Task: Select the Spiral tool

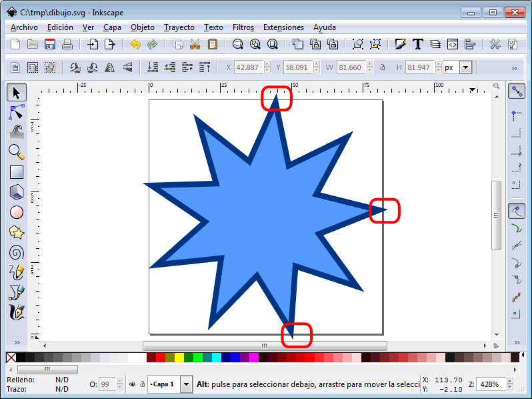Action: [x=17, y=252]
